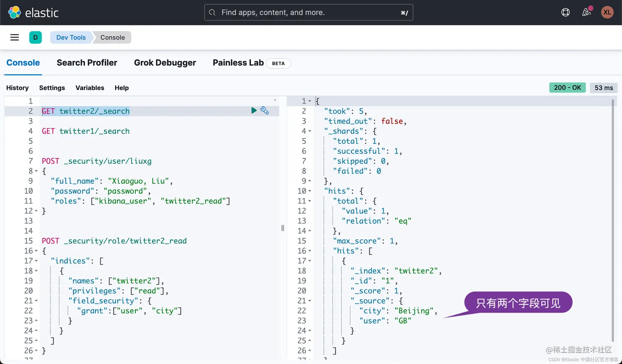Click the "full_name" line in editor

[x=111, y=181]
